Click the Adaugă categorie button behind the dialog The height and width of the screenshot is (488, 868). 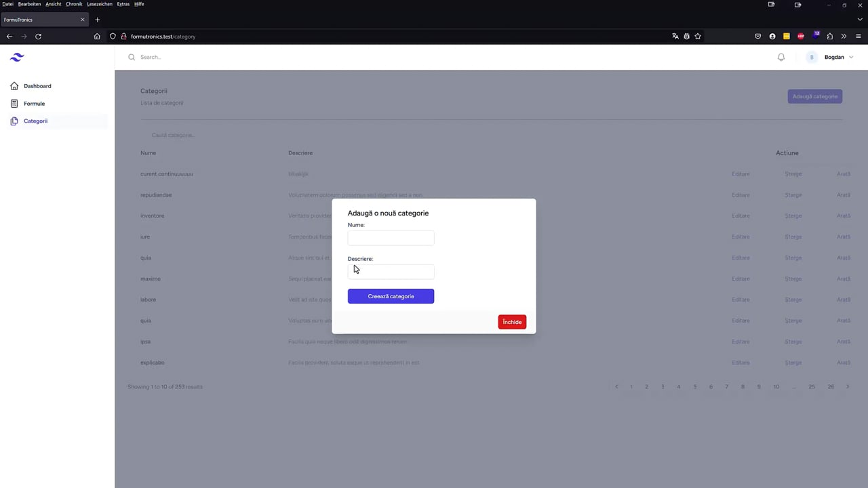coord(815,96)
